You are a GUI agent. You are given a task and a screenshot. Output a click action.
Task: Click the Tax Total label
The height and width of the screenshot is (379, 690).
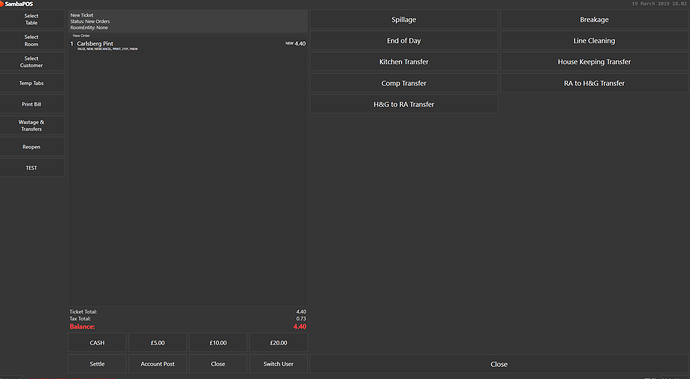tap(80, 319)
